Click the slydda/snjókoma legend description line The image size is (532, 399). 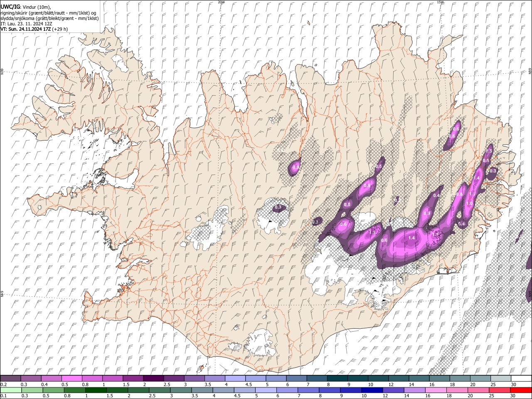49,18
